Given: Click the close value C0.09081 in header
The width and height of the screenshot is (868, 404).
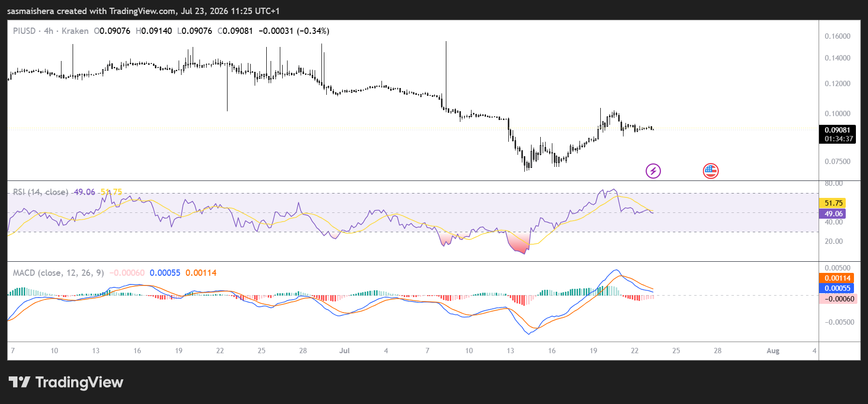Looking at the screenshot, I should (235, 31).
